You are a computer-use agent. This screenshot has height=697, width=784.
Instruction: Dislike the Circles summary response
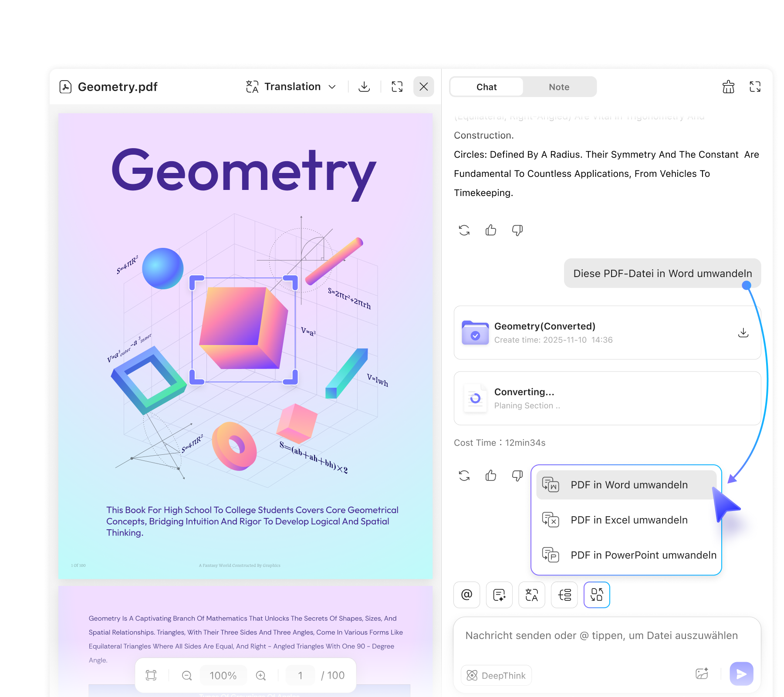[x=517, y=230]
